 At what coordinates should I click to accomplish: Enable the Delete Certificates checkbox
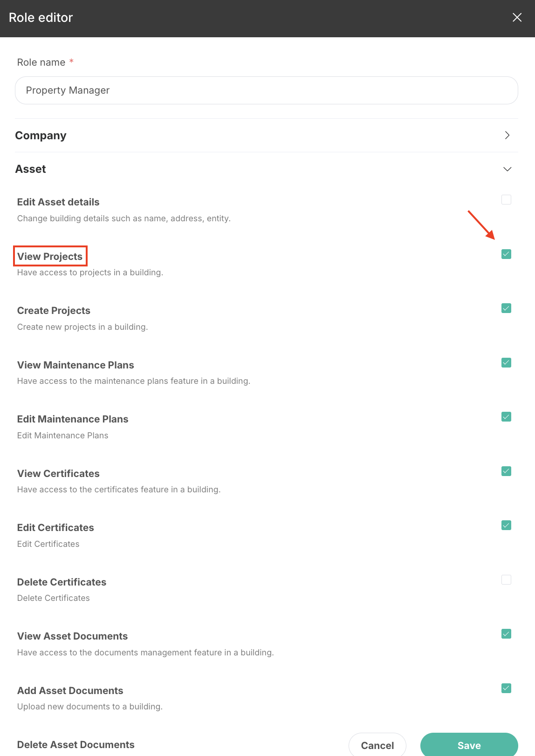click(506, 579)
